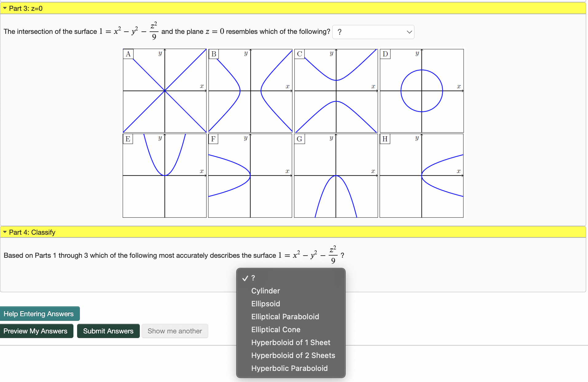The width and height of the screenshot is (588, 382).
Task: Choose Hyperboloid of 1 Sheet option
Action: [x=291, y=342]
